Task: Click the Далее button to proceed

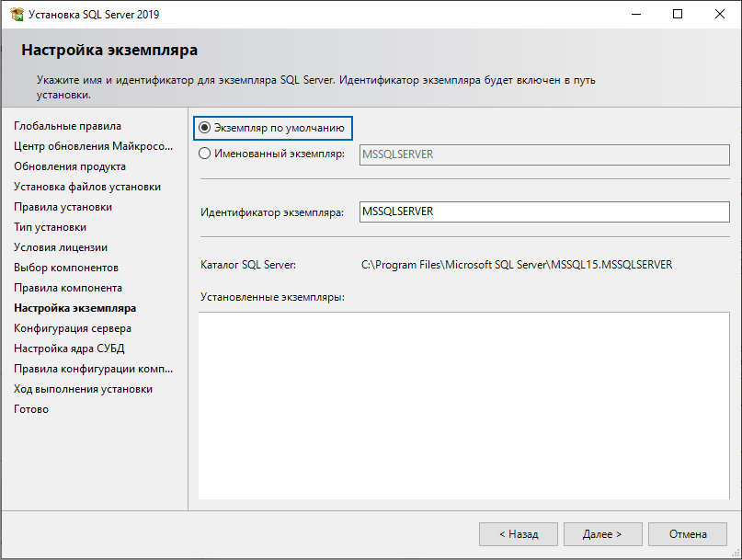Action: point(602,534)
